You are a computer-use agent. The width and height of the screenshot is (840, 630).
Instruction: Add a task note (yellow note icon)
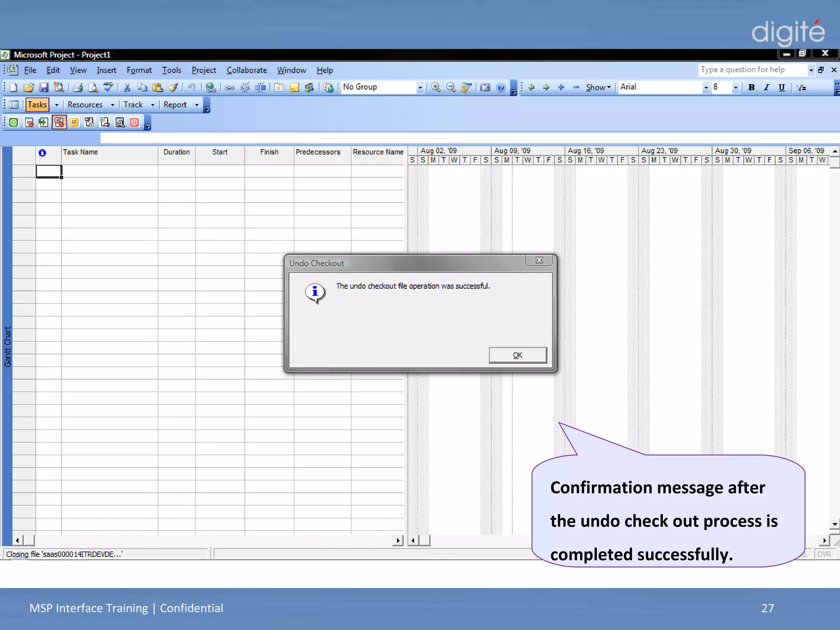tap(294, 87)
